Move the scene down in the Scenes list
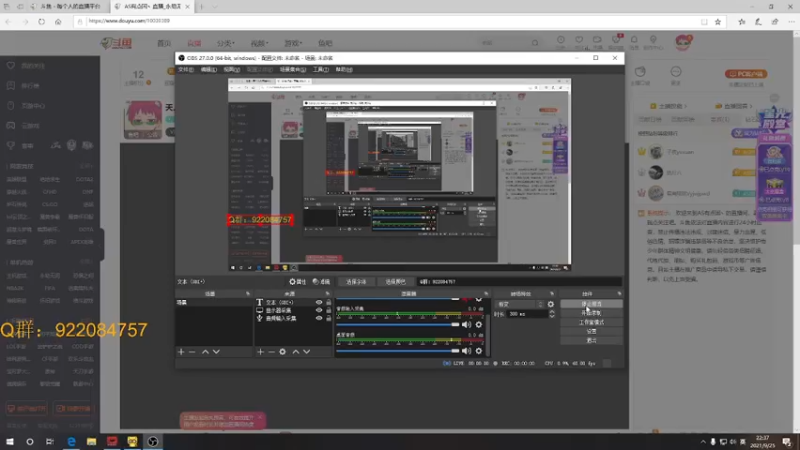The width and height of the screenshot is (800, 450). (x=216, y=352)
